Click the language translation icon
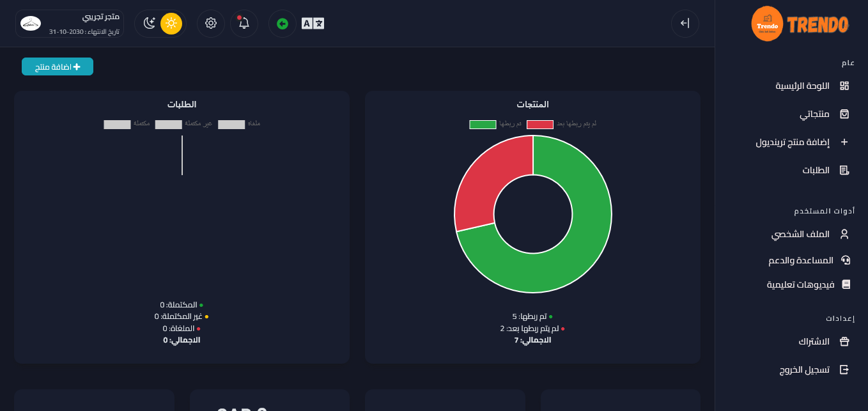 point(313,24)
